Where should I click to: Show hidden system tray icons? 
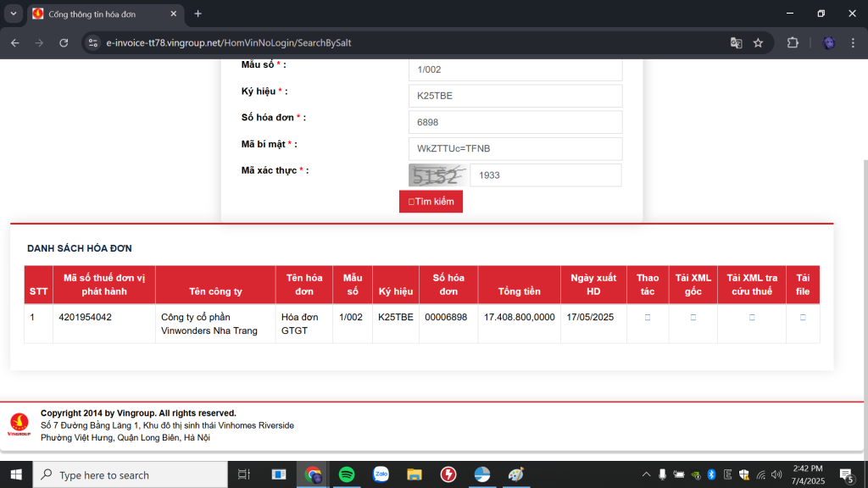pos(646,474)
